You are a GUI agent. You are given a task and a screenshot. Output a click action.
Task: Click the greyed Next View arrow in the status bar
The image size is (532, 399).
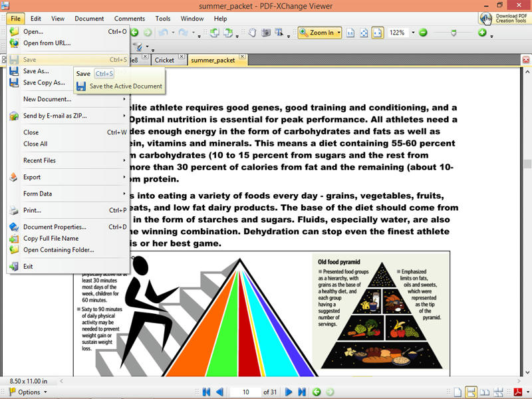point(330,392)
